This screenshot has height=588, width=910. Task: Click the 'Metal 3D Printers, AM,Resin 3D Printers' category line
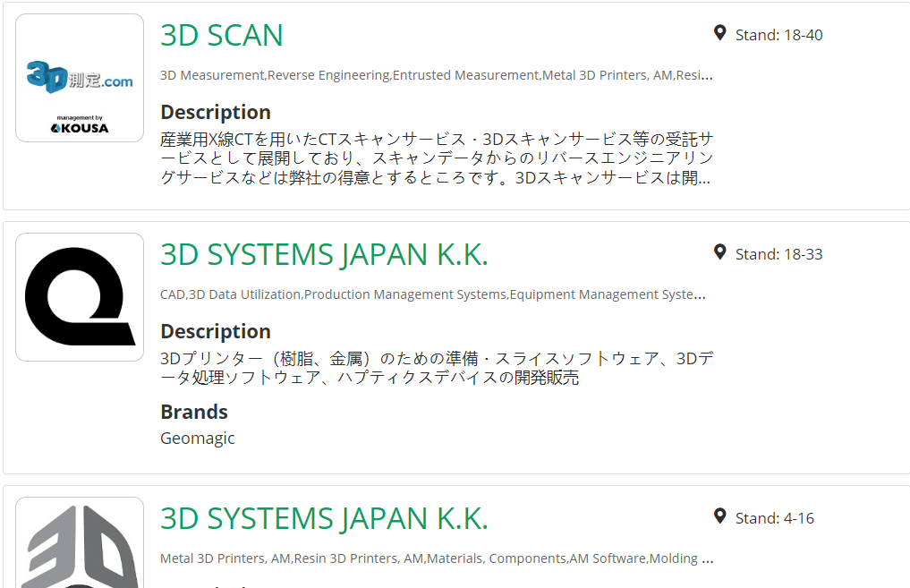pyautogui.click(x=437, y=558)
